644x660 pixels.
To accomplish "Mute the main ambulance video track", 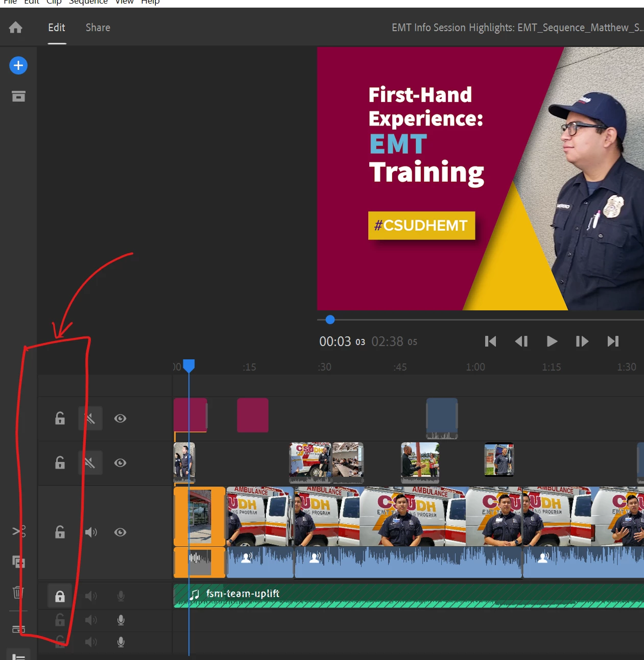I will [x=91, y=532].
